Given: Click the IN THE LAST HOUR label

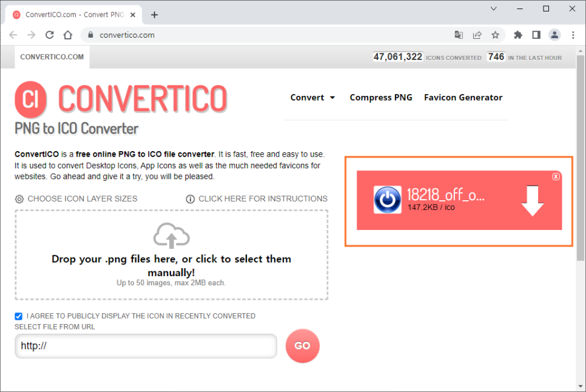Looking at the screenshot, I should click(535, 58).
